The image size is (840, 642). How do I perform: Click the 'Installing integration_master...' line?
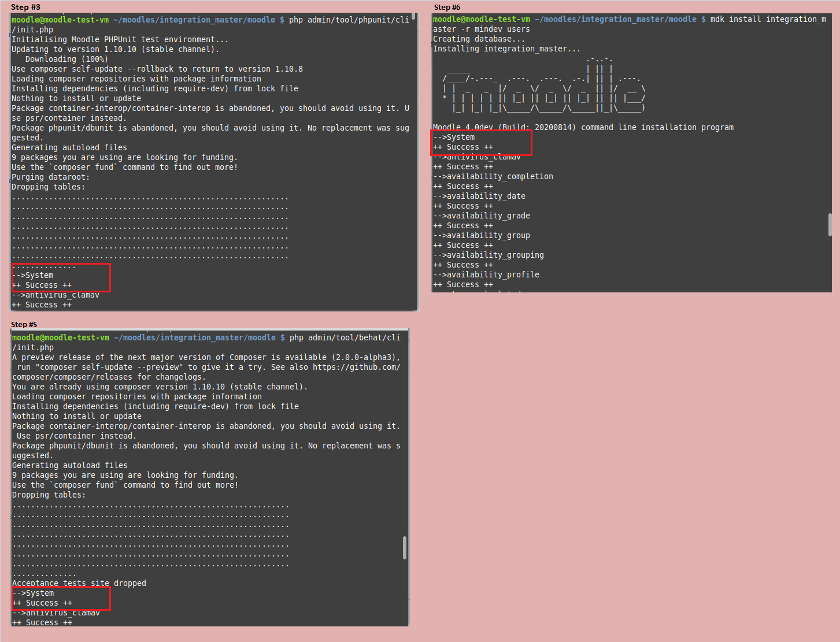(507, 49)
